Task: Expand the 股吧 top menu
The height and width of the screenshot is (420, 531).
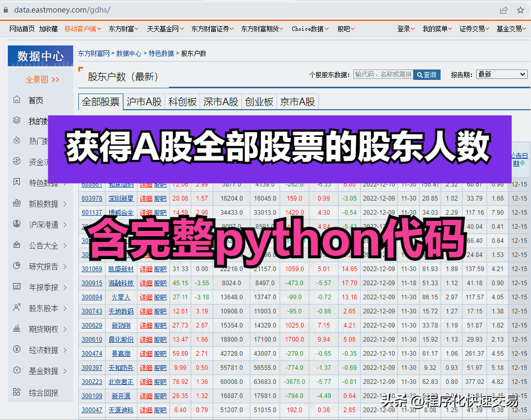Action: point(346,29)
